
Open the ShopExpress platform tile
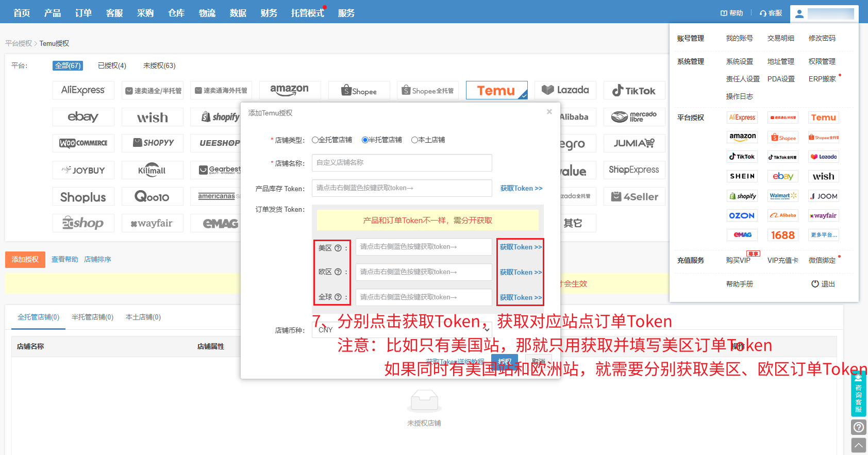(635, 170)
